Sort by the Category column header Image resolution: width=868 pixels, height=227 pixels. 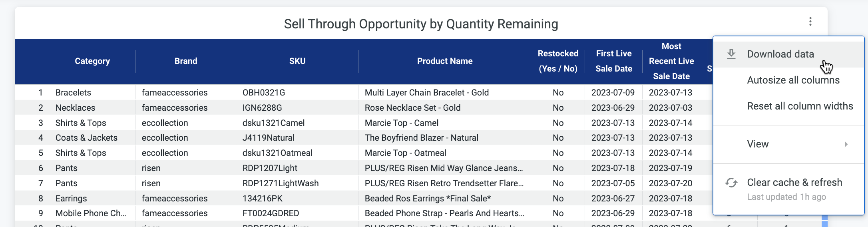[x=92, y=61]
